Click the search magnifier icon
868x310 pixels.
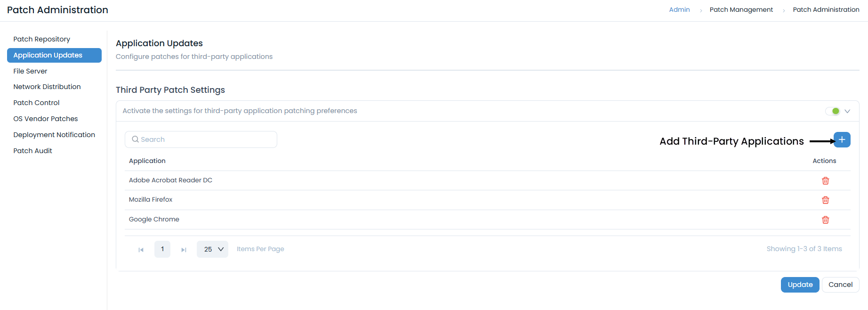[x=136, y=139]
